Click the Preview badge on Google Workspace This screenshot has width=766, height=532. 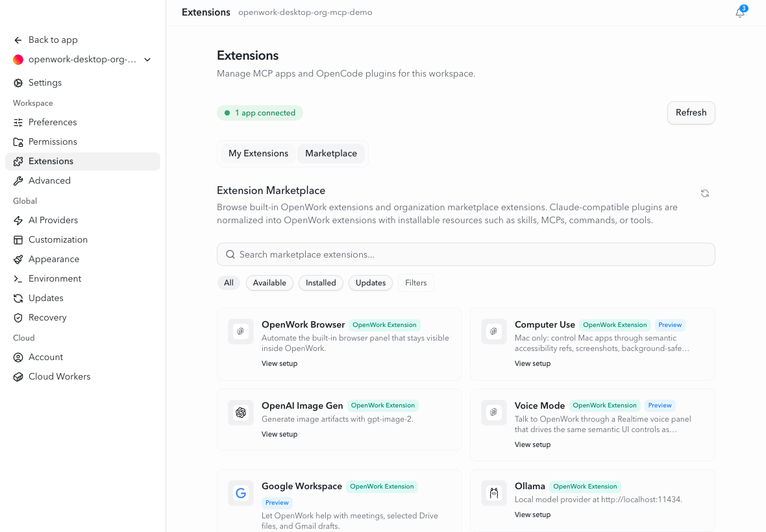(277, 503)
